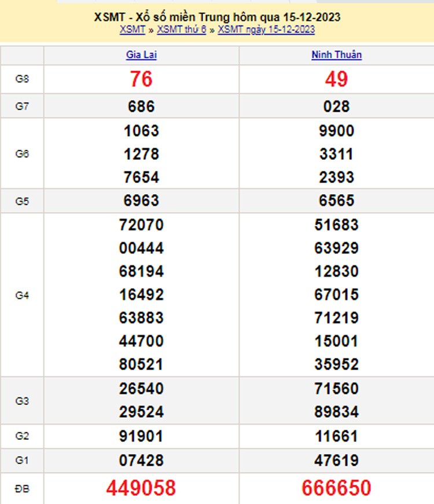Open the Gia Lai column header link
This screenshot has height=504, width=434.
[x=141, y=55]
